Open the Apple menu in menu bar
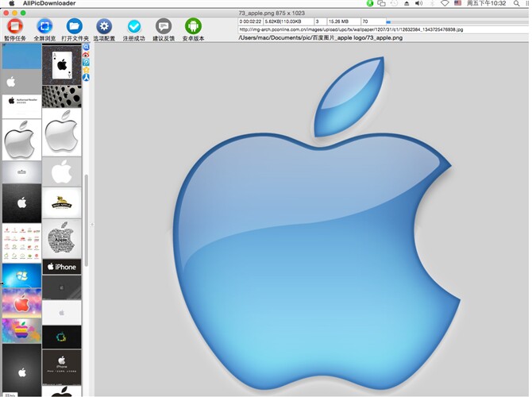The height and width of the screenshot is (397, 532). [12, 3]
